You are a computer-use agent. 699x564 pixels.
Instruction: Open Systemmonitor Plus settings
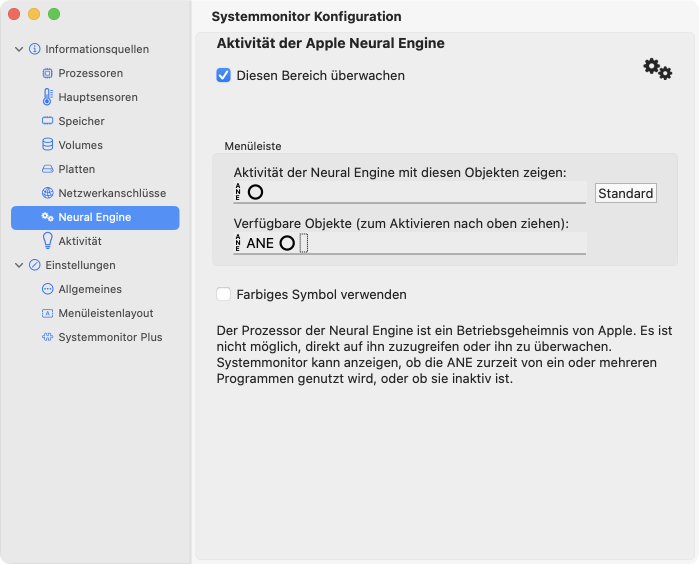click(x=95, y=337)
